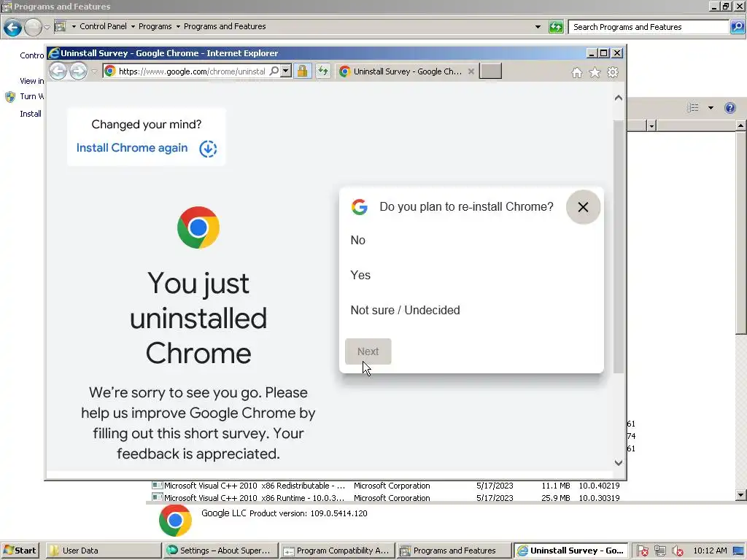Image resolution: width=747 pixels, height=560 pixels.
Task: Select the Uninstall Survey - Google Chrome tab
Action: pyautogui.click(x=406, y=71)
